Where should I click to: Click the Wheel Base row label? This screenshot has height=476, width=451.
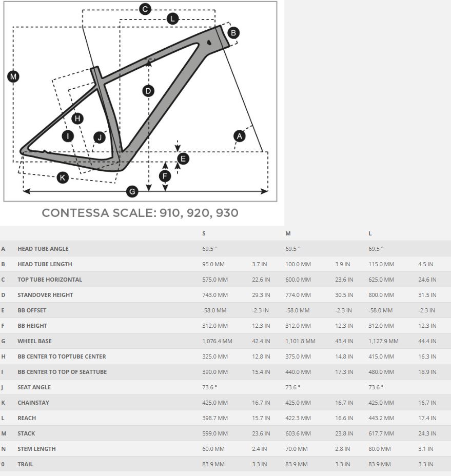pos(34,341)
